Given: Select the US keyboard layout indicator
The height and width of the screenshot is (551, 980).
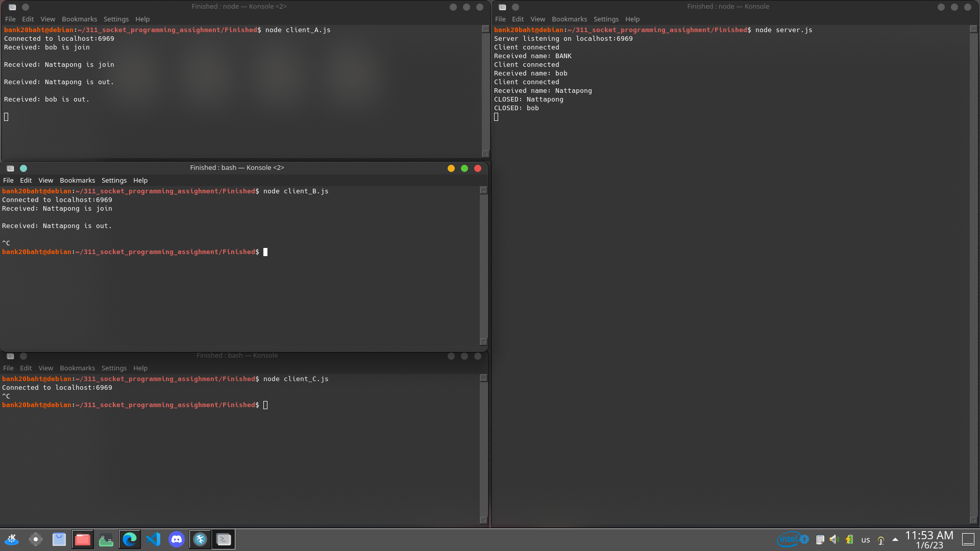Looking at the screenshot, I should tap(866, 539).
